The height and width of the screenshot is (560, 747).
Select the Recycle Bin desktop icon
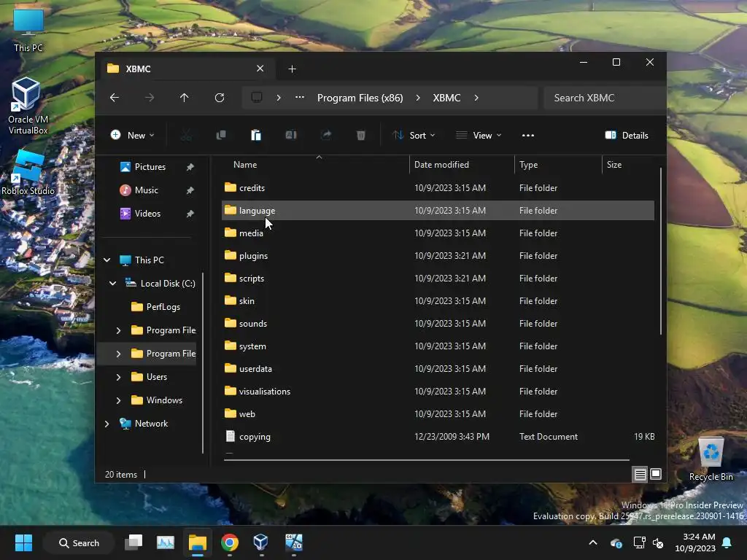[x=711, y=459]
